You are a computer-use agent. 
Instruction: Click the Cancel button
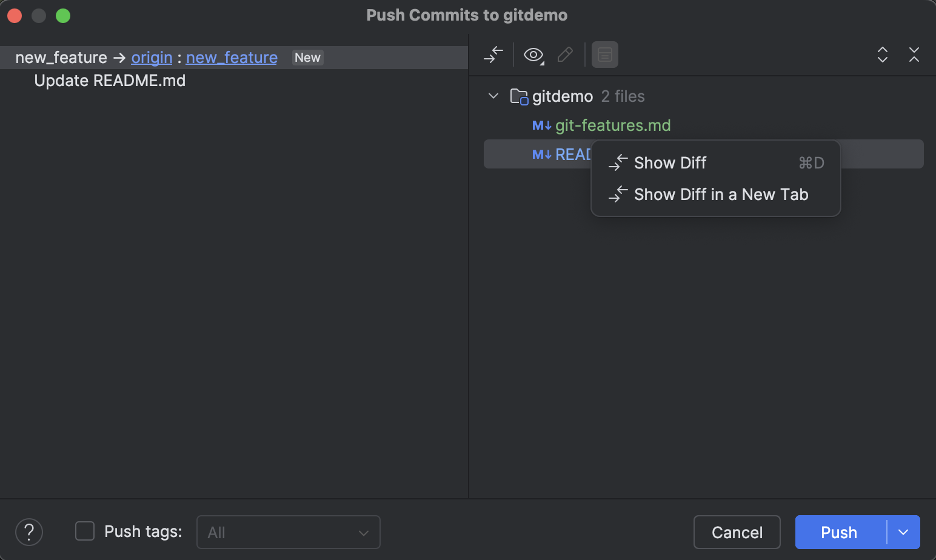[737, 532]
